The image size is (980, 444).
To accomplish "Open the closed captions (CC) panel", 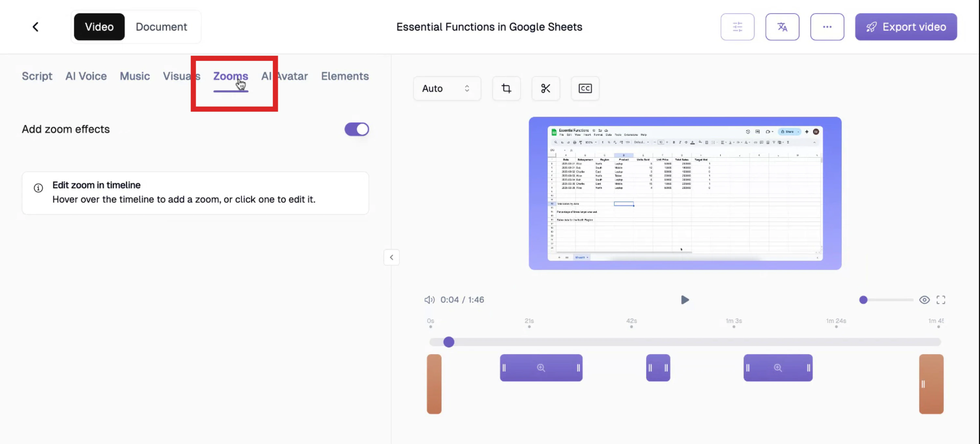I will point(585,88).
